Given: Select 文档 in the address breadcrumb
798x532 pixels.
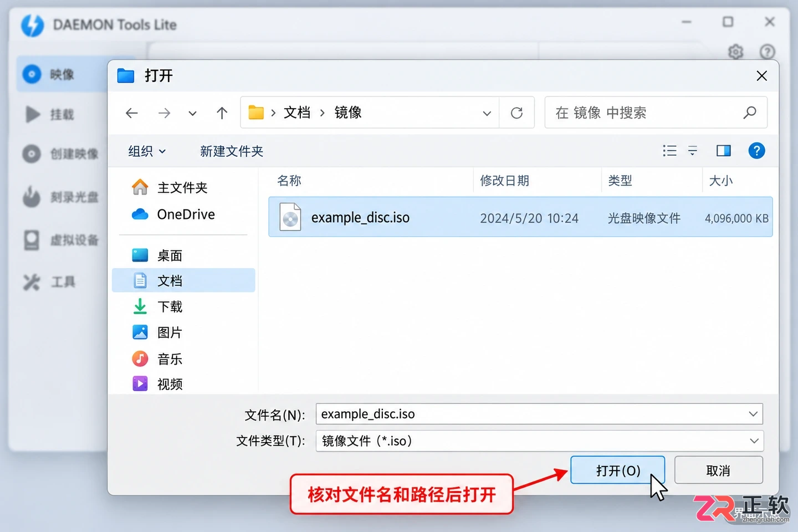Looking at the screenshot, I should click(x=297, y=112).
